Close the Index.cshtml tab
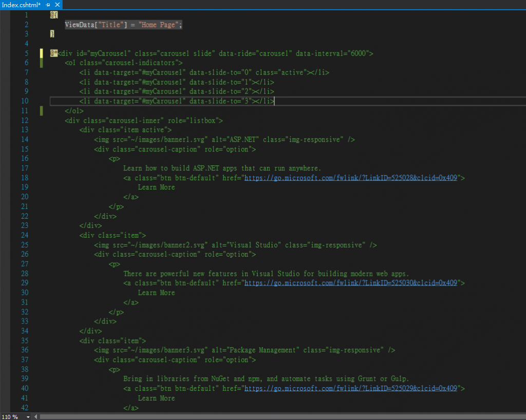The height and width of the screenshot is (420, 526). click(x=58, y=5)
